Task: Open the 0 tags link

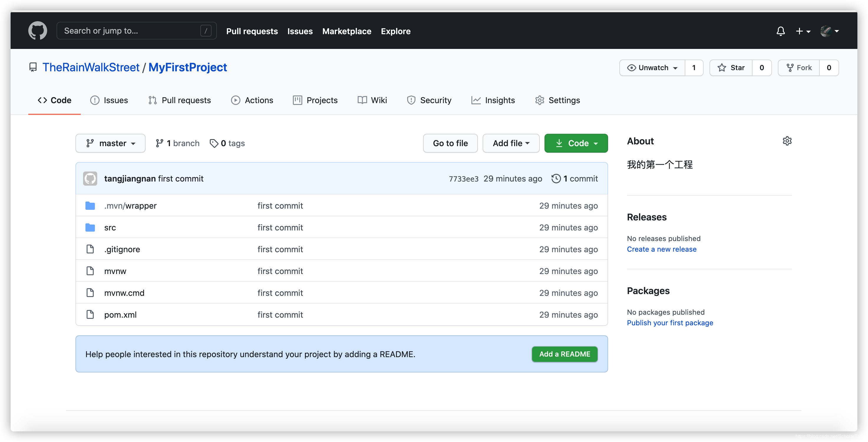Action: [x=227, y=143]
